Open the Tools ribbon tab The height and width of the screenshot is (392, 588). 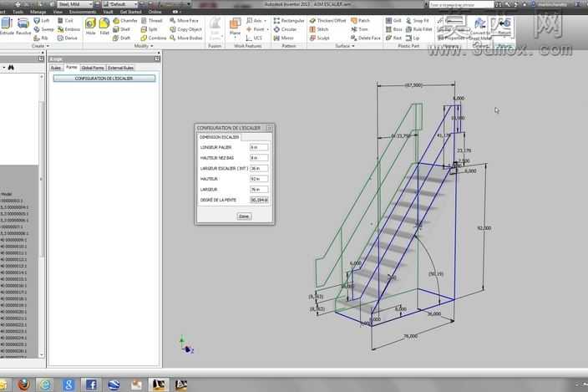click(x=18, y=12)
